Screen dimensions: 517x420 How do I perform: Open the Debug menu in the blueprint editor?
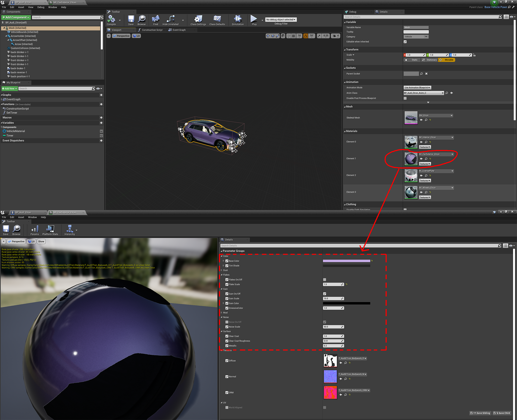(x=41, y=7)
